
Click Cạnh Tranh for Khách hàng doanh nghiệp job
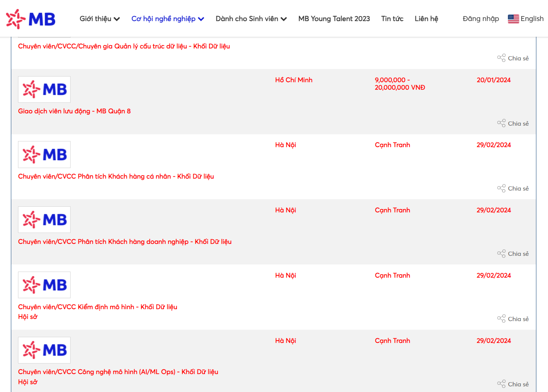(x=392, y=210)
